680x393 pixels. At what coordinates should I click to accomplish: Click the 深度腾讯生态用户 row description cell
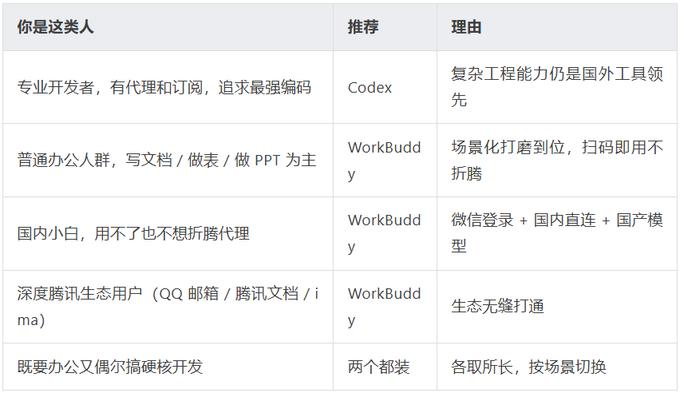tap(168, 307)
